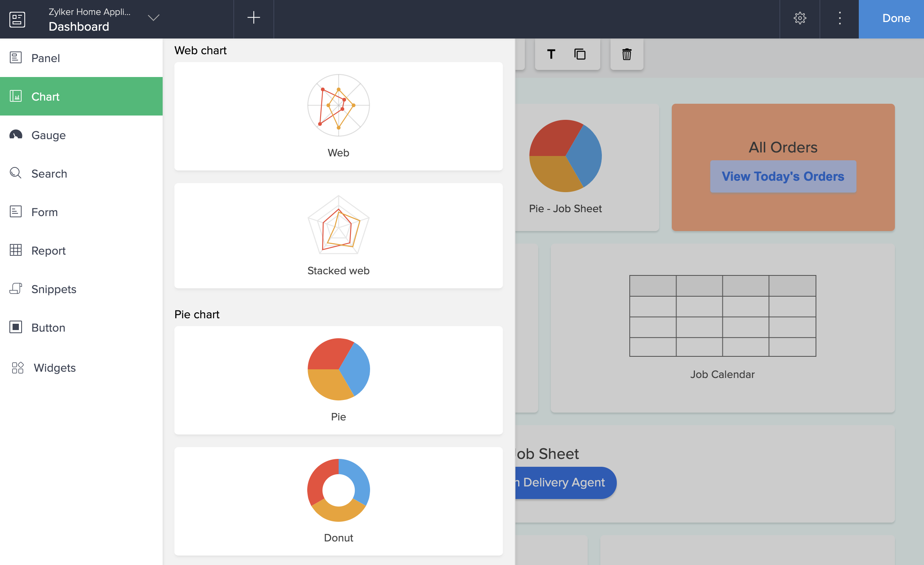Select the Stacked web chart card
924x565 pixels.
(338, 235)
